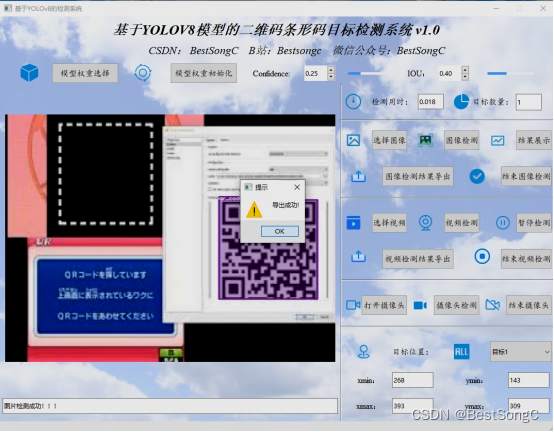Image resolution: width=554 pixels, height=432 pixels.
Task: Click the video result export upload icon
Action: (x=358, y=256)
